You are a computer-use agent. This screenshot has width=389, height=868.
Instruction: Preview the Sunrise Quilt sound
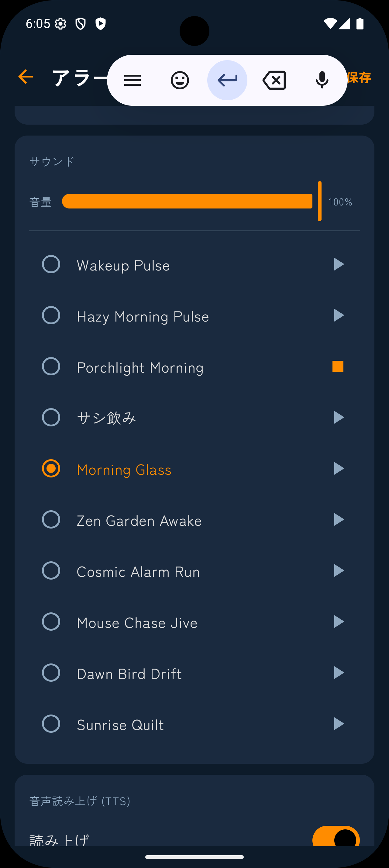tap(339, 724)
